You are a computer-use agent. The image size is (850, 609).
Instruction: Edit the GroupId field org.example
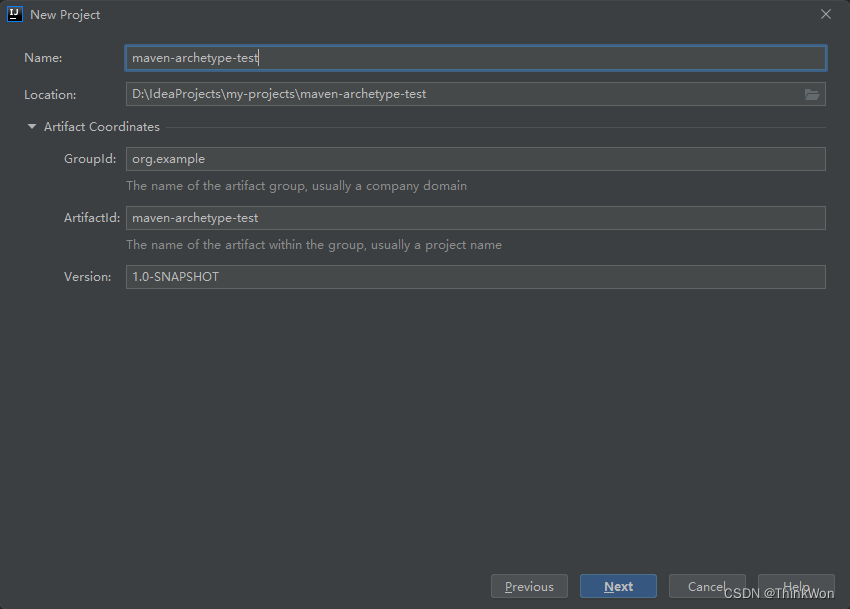tap(475, 159)
